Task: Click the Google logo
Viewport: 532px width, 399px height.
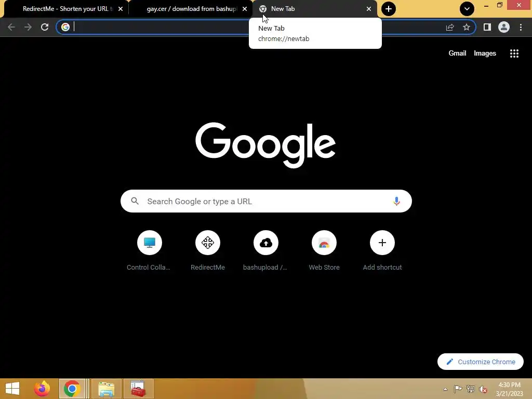Action: tap(265, 145)
